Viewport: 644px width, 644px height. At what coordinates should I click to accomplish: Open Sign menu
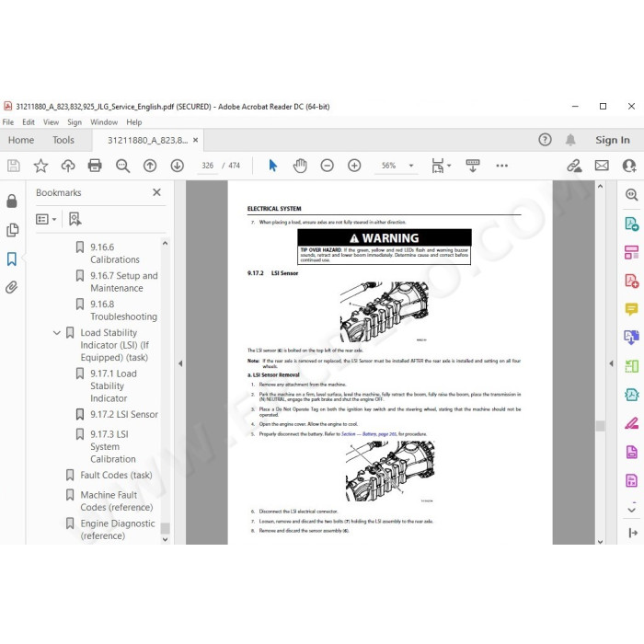(x=75, y=122)
